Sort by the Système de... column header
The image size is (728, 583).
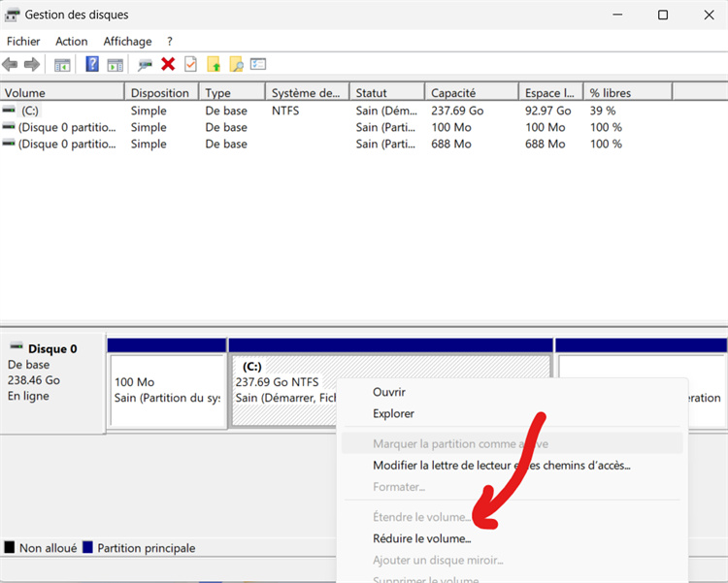tap(308, 93)
